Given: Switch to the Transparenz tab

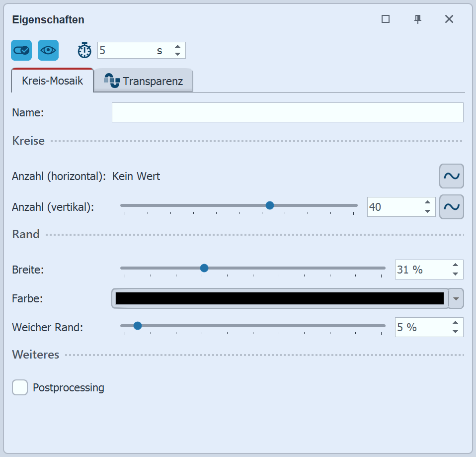Looking at the screenshot, I should [x=144, y=81].
